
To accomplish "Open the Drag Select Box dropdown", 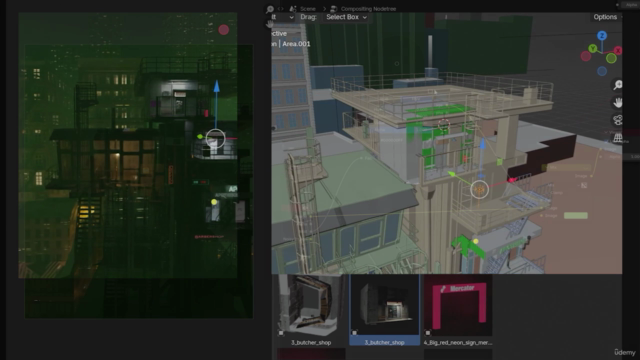I will point(347,17).
